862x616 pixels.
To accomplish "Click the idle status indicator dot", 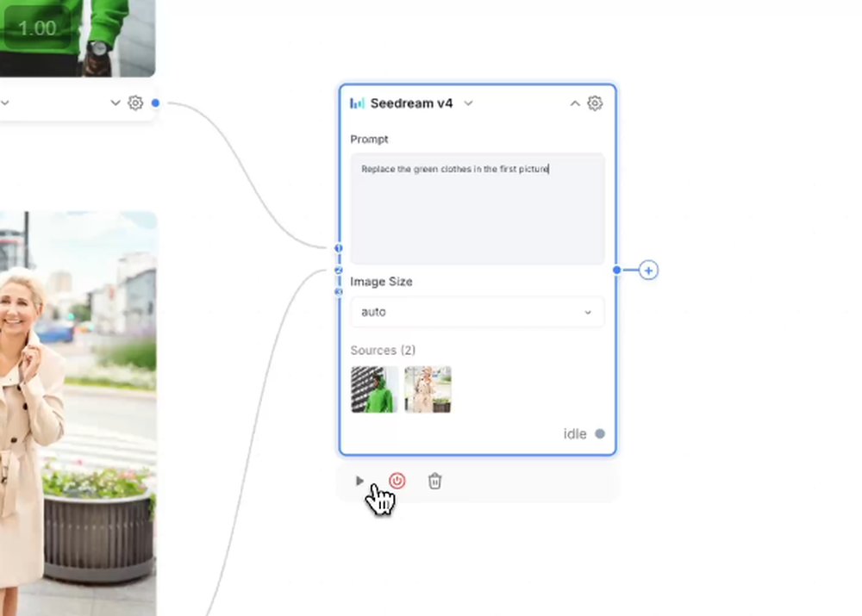I will tap(598, 433).
